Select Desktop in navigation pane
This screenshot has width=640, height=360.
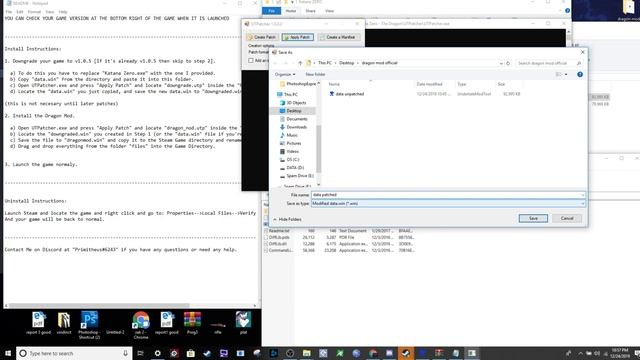(x=291, y=111)
